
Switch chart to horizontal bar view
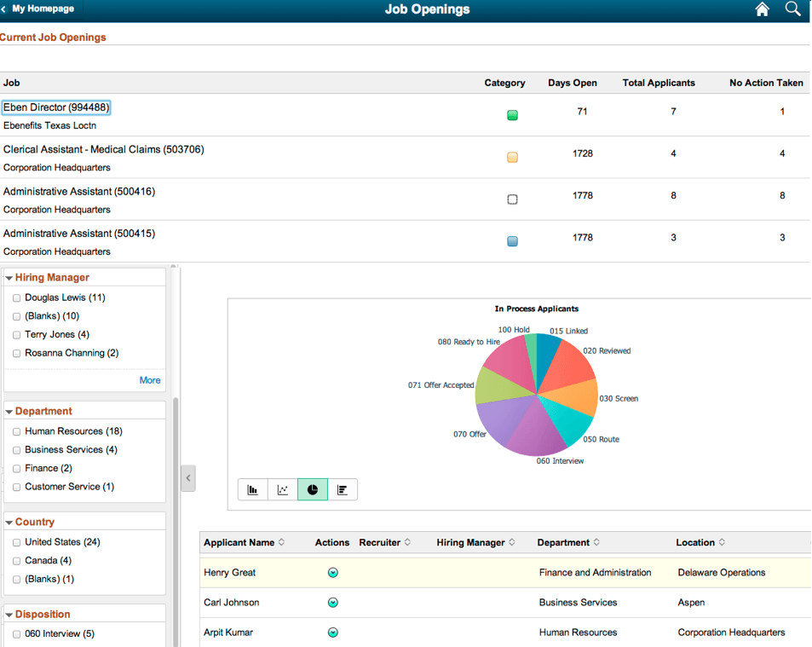tap(343, 489)
